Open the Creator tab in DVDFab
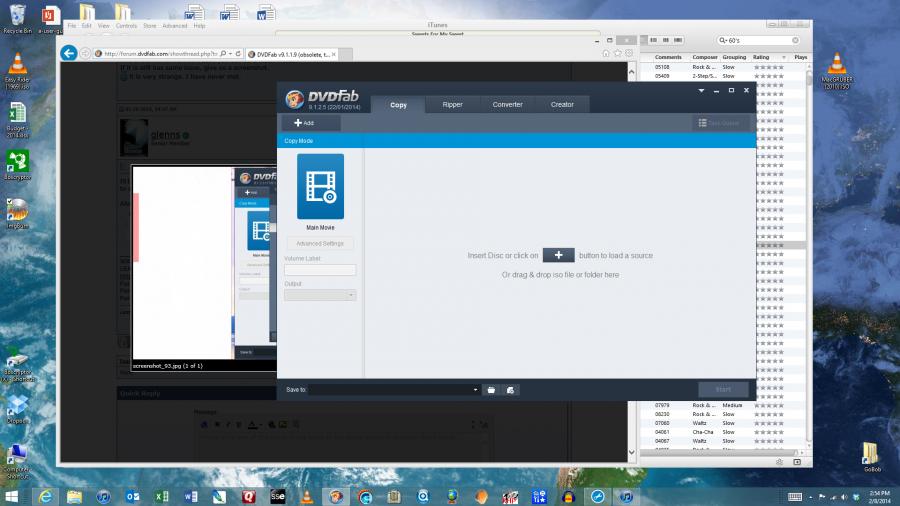Image resolution: width=900 pixels, height=506 pixels. (562, 104)
